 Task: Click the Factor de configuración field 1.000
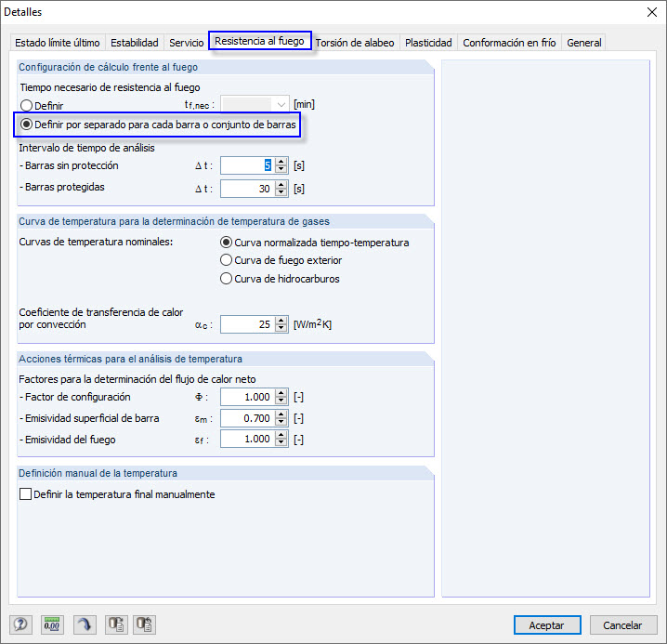pos(248,397)
